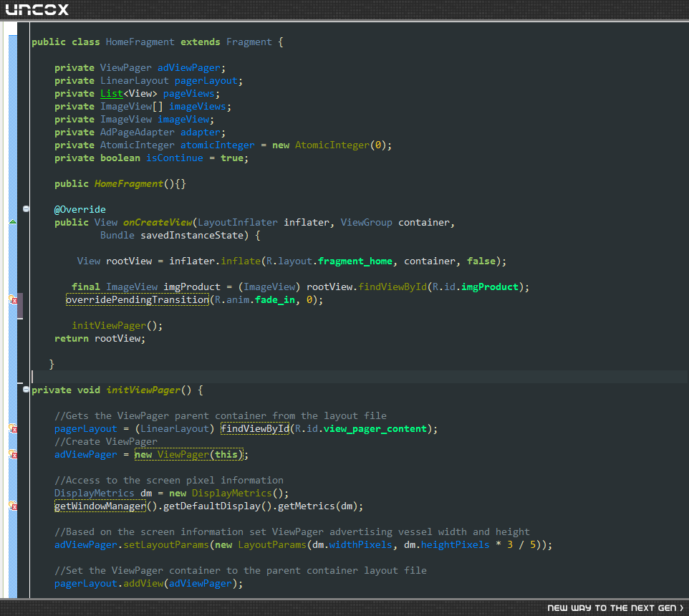Click the flagged findViewById call
Screen dimensions: 689x616
(x=255, y=429)
